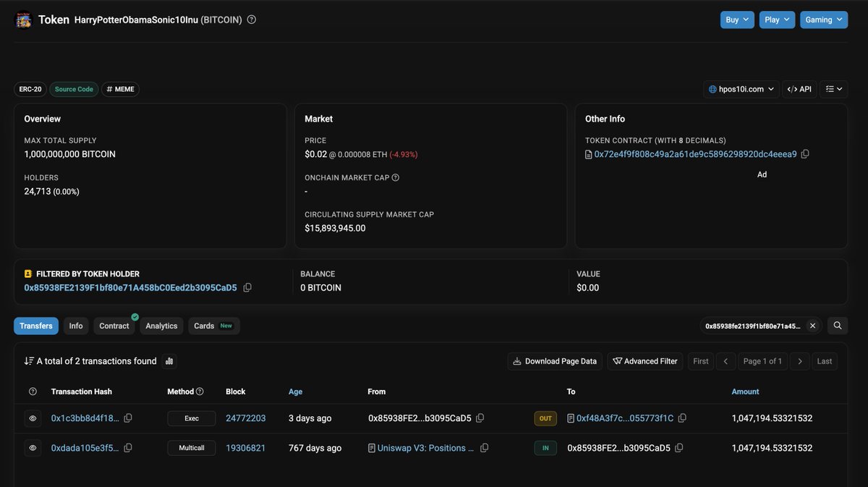868x487 pixels.
Task: Open filtered holder address 0x85938FE2139F...
Action: pyautogui.click(x=130, y=287)
